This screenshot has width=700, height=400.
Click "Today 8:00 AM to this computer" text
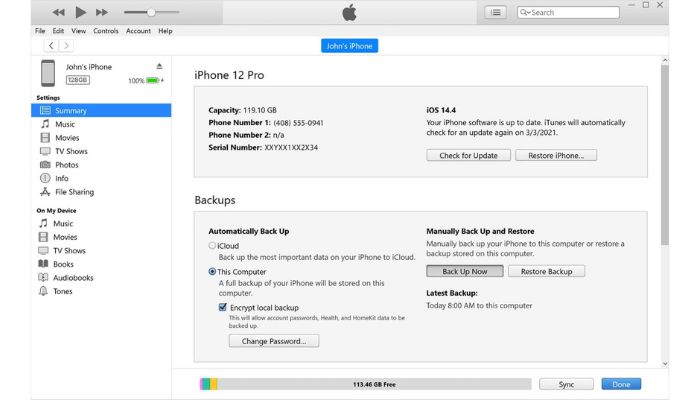[x=479, y=305]
